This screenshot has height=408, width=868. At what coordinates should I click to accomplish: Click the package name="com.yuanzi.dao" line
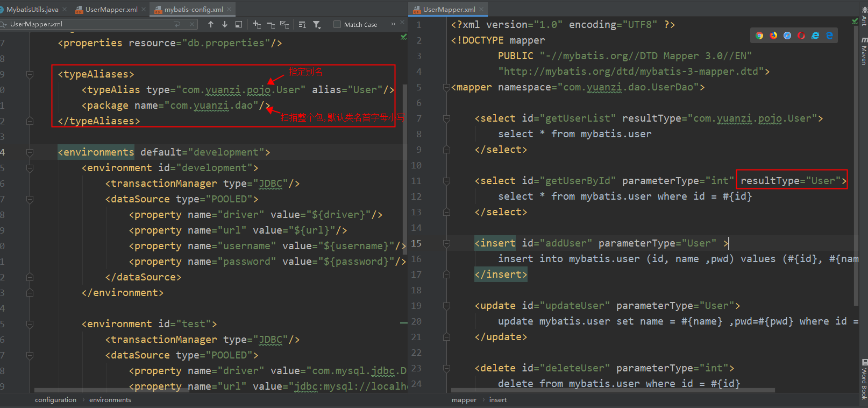[176, 105]
